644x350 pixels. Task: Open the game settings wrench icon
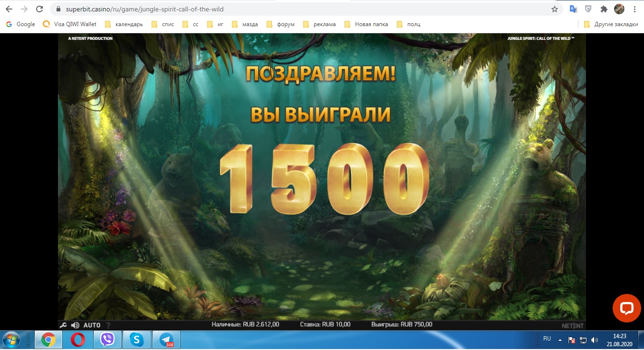(x=63, y=325)
